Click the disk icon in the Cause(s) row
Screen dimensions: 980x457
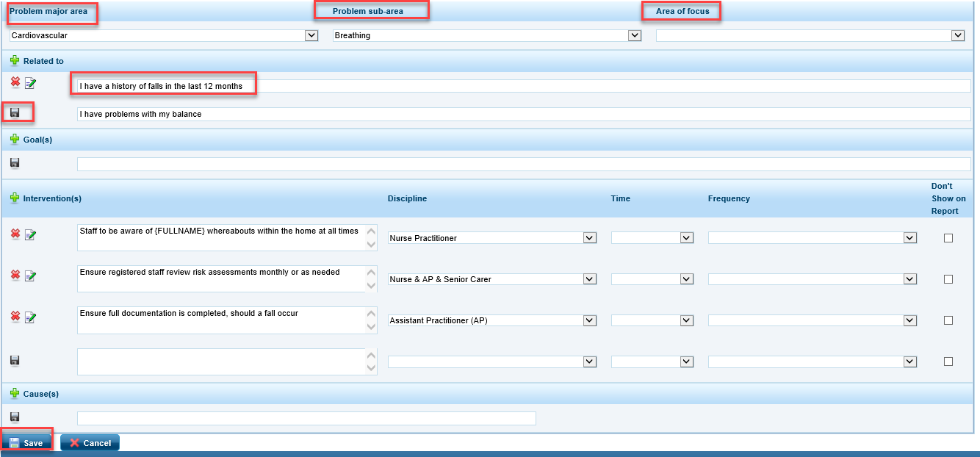coord(15,417)
